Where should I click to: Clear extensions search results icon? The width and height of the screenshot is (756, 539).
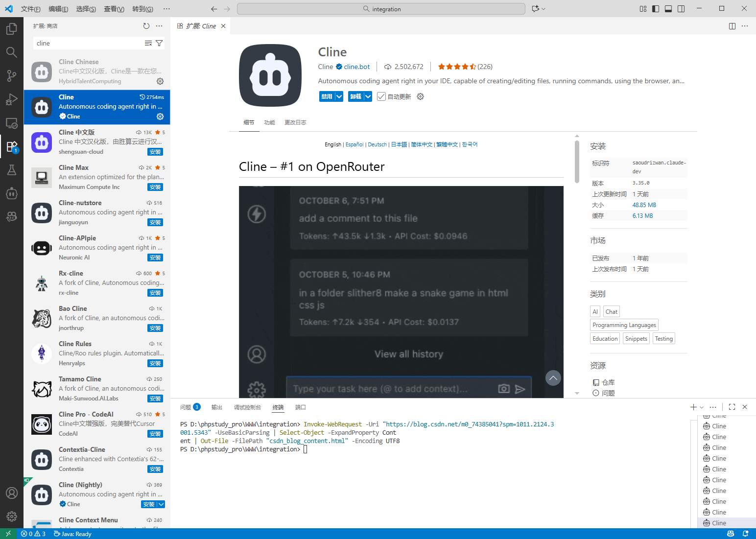[148, 43]
